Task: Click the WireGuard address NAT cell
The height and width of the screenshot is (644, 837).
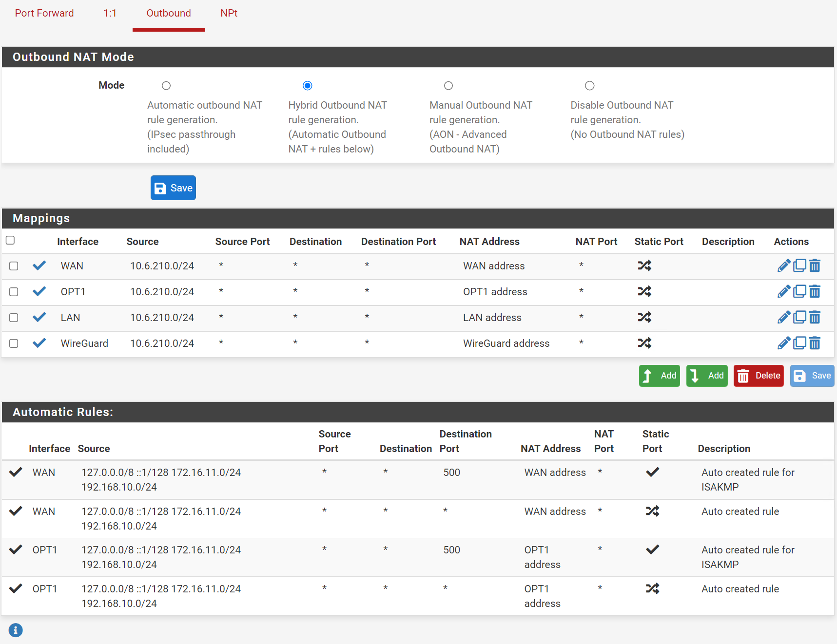Action: tap(506, 343)
